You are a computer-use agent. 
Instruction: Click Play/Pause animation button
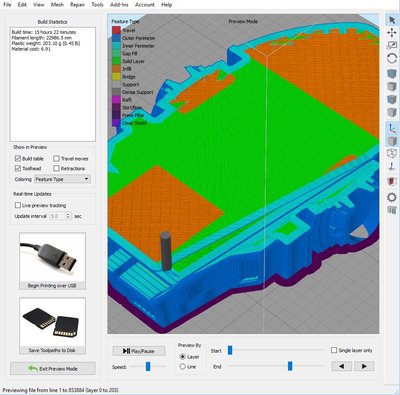coord(139,351)
